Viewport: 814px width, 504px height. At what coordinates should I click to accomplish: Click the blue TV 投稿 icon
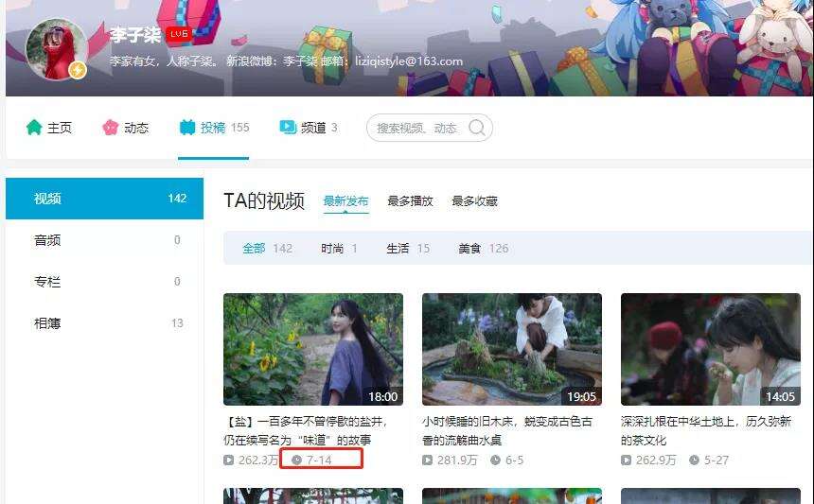coord(187,127)
